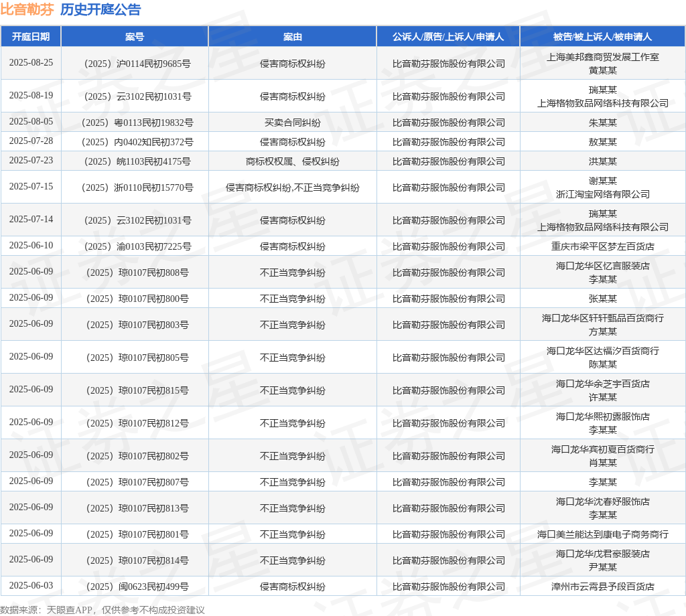
Task: Select the 公诉人/原告/上诉人/申请人 column header
Action: (448, 37)
